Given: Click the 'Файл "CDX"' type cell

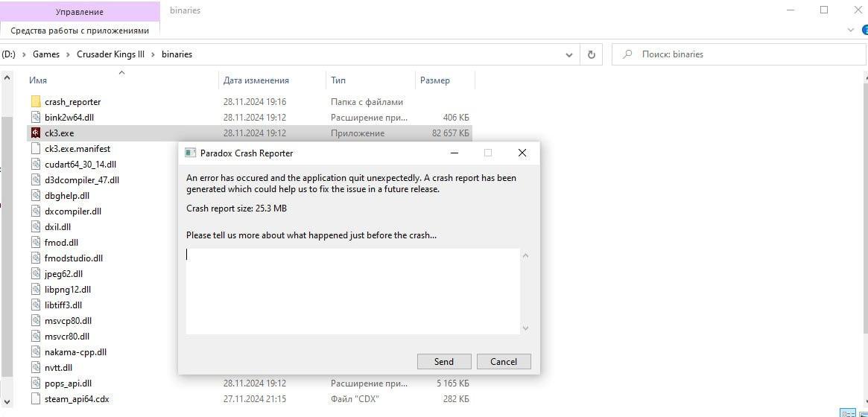Looking at the screenshot, I should pos(355,398).
